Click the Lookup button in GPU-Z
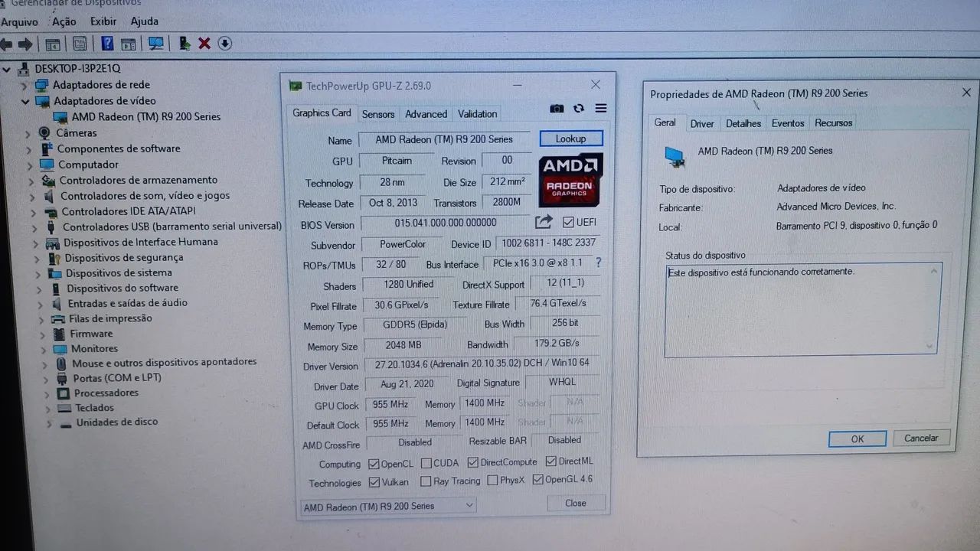This screenshot has width=980, height=551. coord(571,139)
